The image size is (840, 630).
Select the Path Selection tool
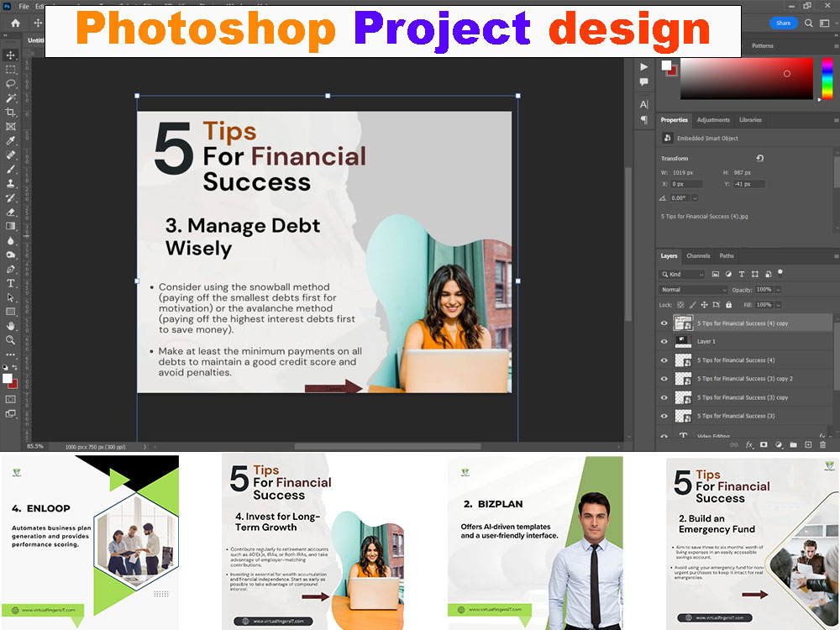pos(10,297)
